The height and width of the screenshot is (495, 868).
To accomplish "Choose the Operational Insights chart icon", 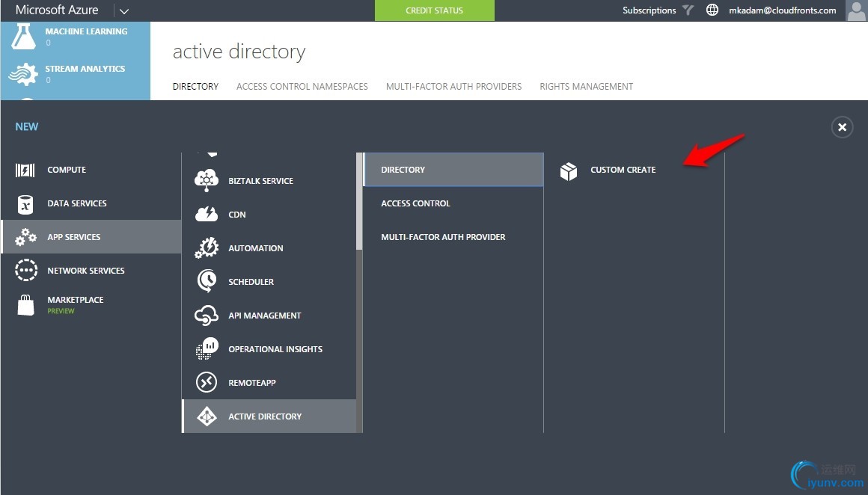I will (207, 348).
